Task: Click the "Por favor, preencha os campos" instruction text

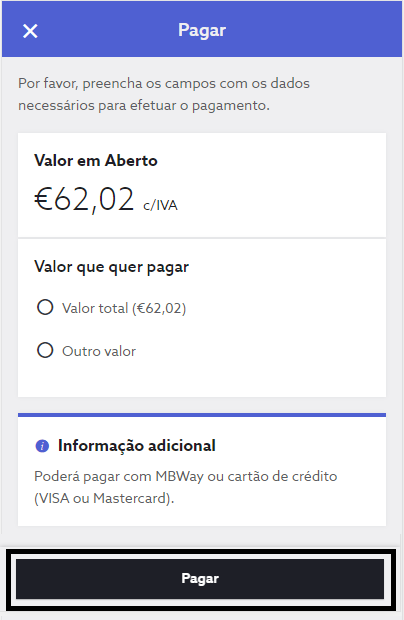Action: pos(164,83)
